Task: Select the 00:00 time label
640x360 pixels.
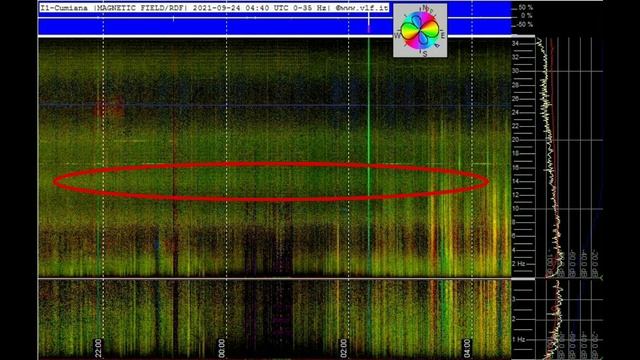Action: click(221, 348)
